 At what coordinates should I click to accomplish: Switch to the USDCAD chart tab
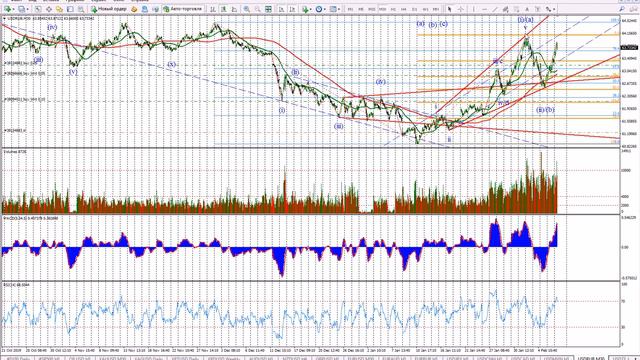click(x=524, y=357)
